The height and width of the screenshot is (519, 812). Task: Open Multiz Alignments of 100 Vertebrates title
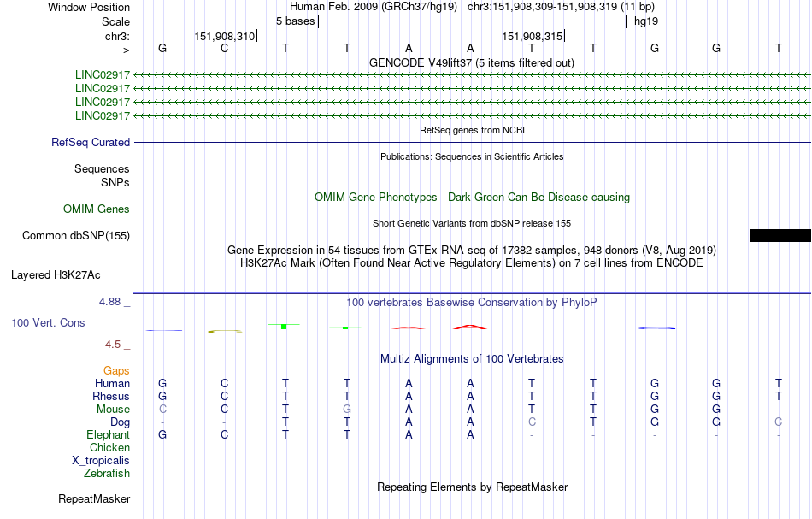pyautogui.click(x=472, y=359)
